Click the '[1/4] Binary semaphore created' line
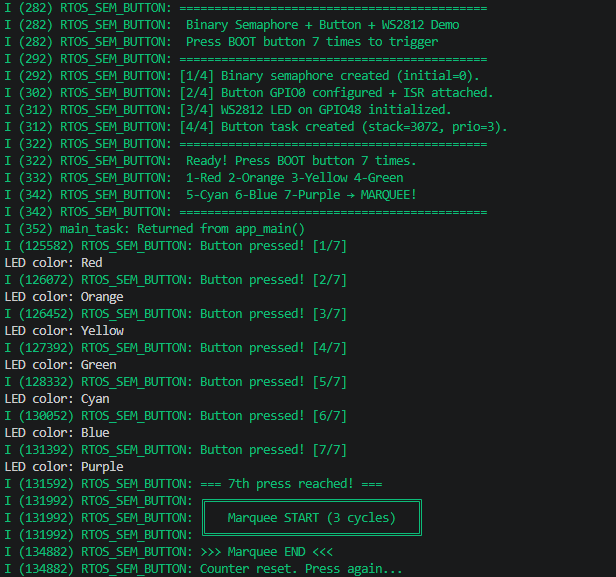 [x=242, y=76]
